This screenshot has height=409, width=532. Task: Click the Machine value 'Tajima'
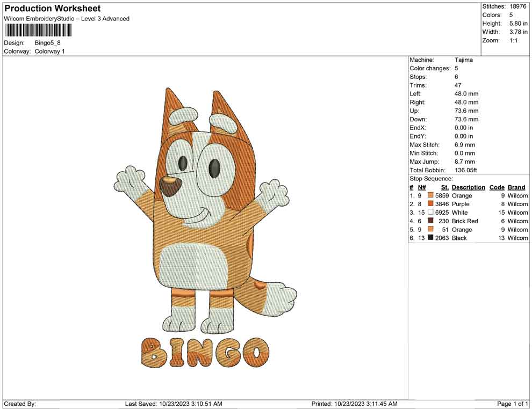(x=463, y=60)
